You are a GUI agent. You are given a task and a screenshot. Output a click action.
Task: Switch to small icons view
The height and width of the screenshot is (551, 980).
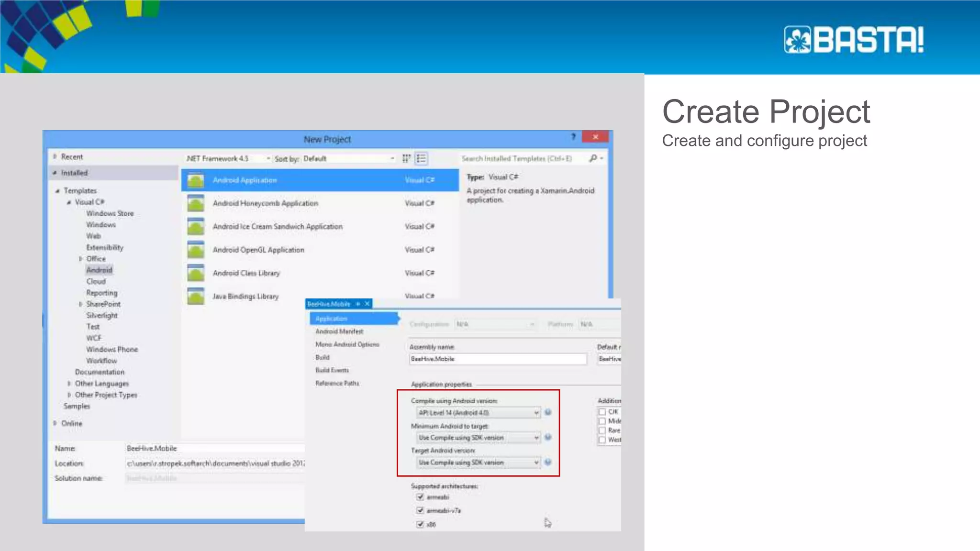(x=406, y=158)
